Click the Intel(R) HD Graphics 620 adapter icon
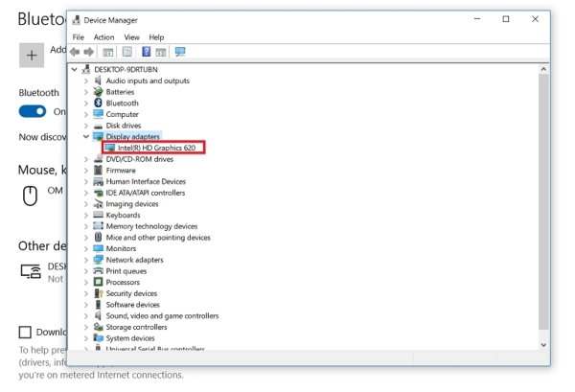 pyautogui.click(x=109, y=148)
